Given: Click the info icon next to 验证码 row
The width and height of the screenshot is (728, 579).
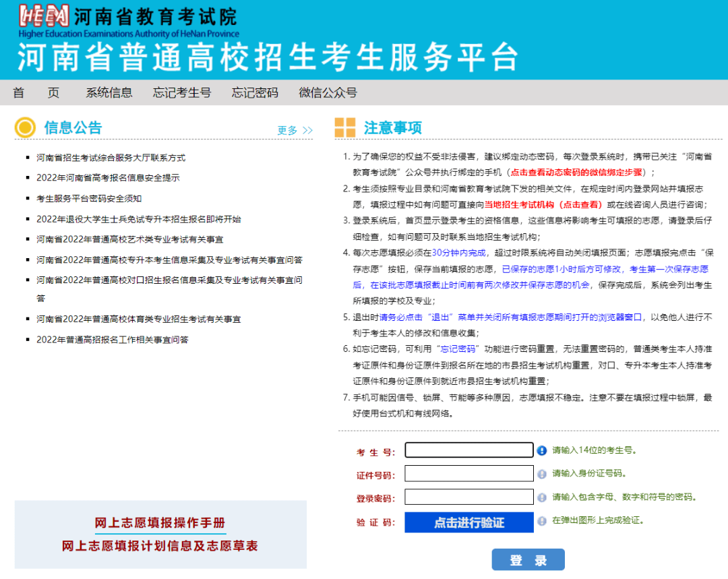Looking at the screenshot, I should (543, 520).
